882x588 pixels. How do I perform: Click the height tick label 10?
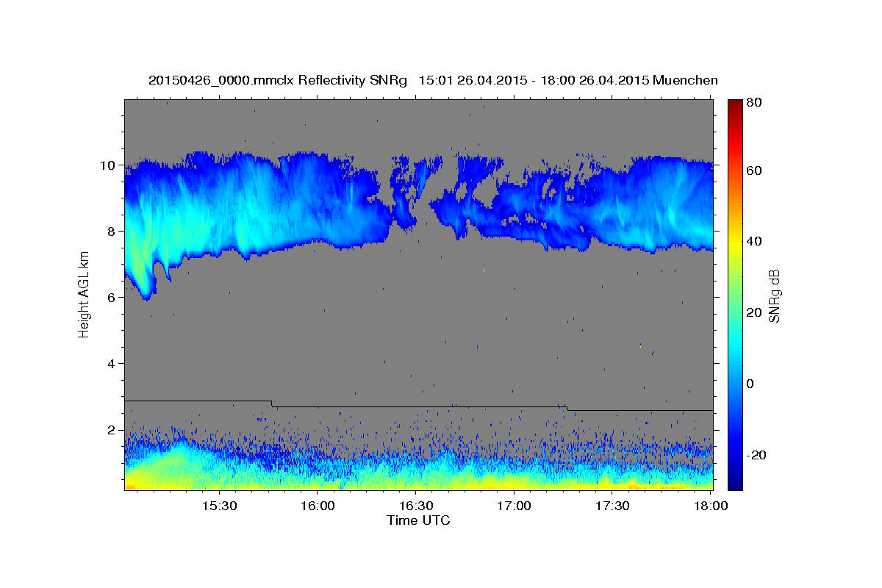click(x=110, y=165)
